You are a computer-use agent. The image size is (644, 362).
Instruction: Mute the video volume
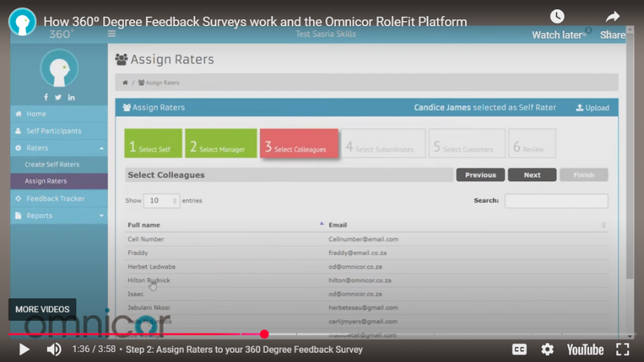coord(53,349)
